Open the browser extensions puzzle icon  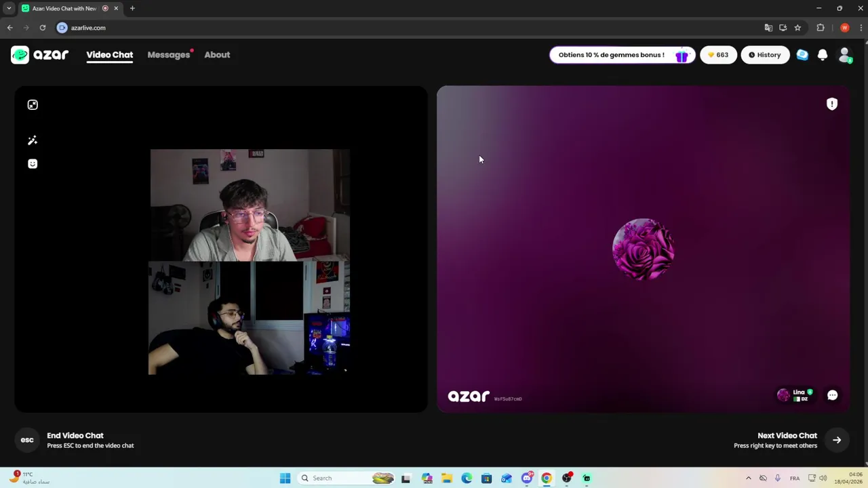tap(821, 28)
